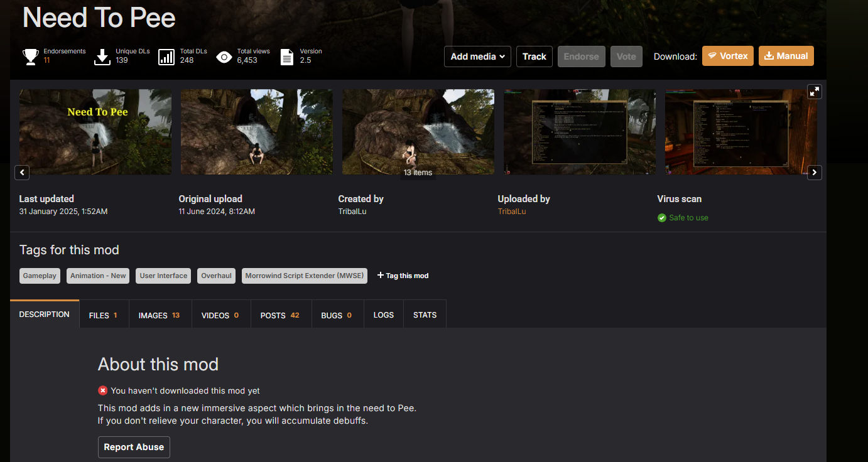Open uploader TribalLu profile link
This screenshot has width=868, height=462.
512,212
